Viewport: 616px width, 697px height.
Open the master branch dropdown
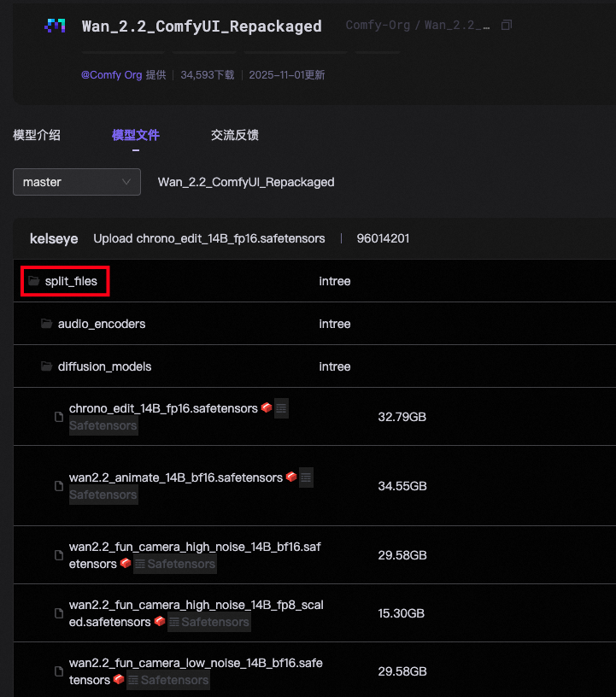click(x=77, y=182)
